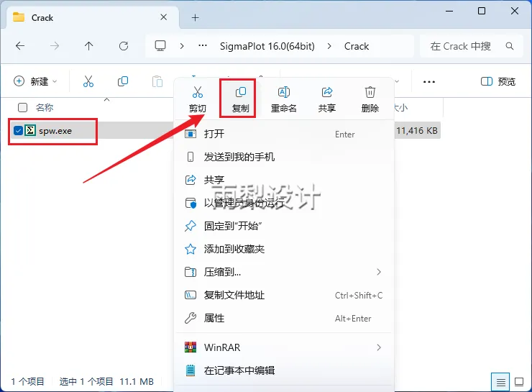532x392 pixels.
Task: Maximize the Explorer window
Action: (x=482, y=11)
